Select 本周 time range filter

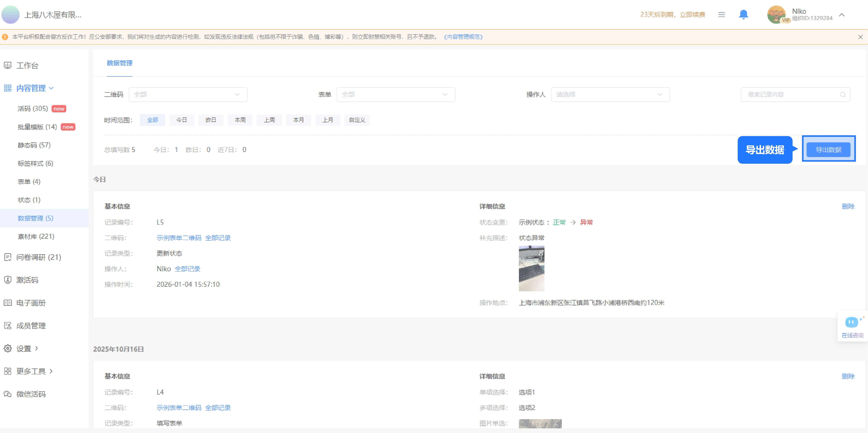pyautogui.click(x=240, y=120)
